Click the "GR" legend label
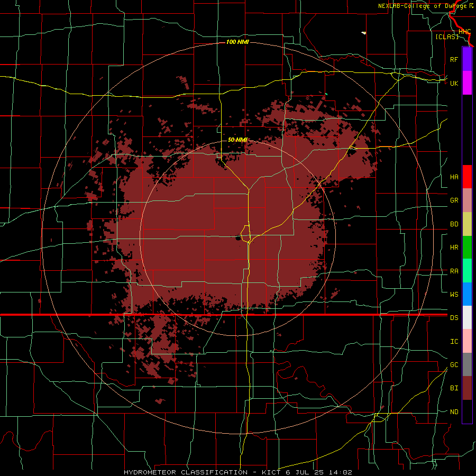476x476 pixels. [x=454, y=200]
